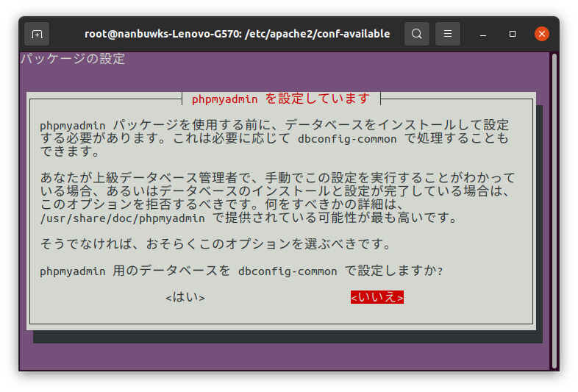Screen dimensions: 578x392
Task: Click the line そうでなければ、おそらくこのオプション
Action: click(x=215, y=244)
